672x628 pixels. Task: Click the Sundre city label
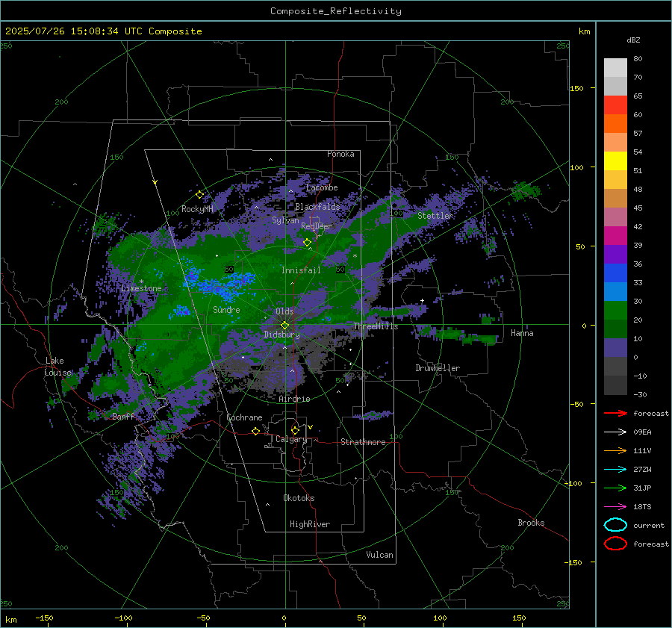pos(226,309)
